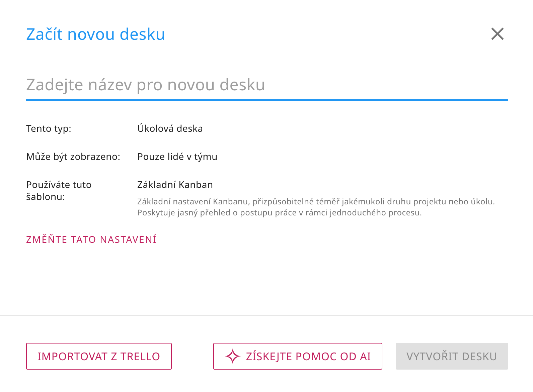The image size is (533, 392).
Task: Click the Tento typ label
Action: pos(49,129)
